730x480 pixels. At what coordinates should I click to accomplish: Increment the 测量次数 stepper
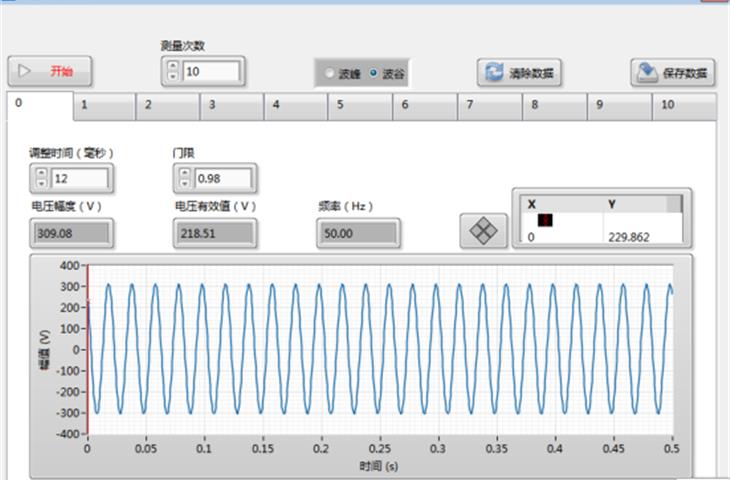pyautogui.click(x=172, y=66)
